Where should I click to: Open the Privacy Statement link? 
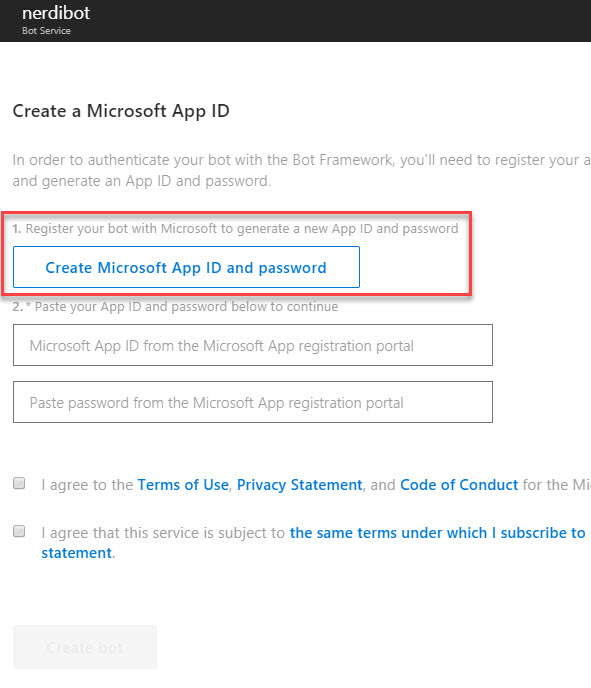coord(300,485)
